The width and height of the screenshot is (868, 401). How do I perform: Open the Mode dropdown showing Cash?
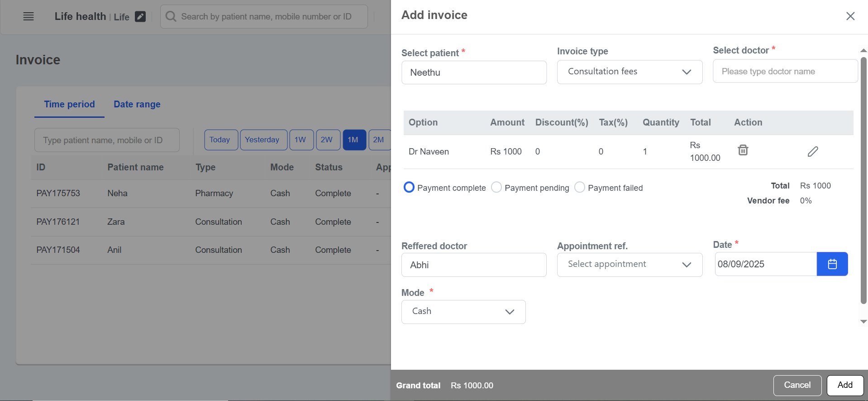tap(463, 312)
